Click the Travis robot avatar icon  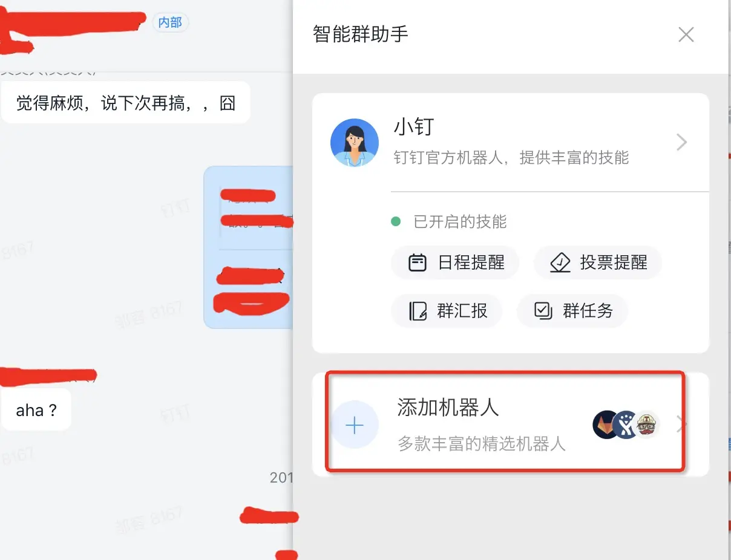coord(646,425)
